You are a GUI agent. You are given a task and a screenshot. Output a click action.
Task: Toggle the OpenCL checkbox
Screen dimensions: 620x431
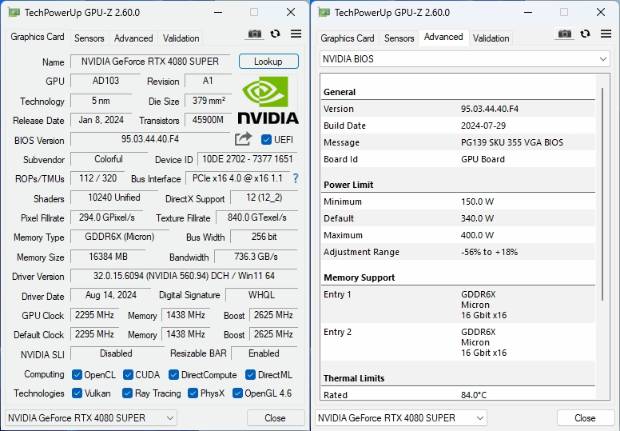77,374
